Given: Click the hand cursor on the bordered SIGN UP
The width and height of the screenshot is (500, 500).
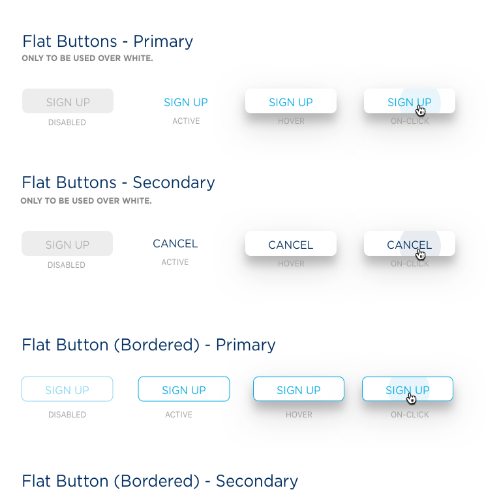Looking at the screenshot, I should pyautogui.click(x=411, y=399).
